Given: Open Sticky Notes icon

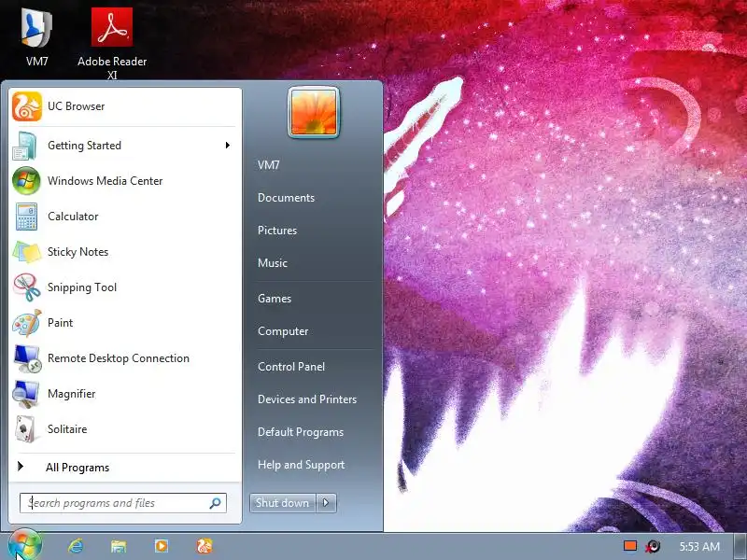Looking at the screenshot, I should point(27,252).
